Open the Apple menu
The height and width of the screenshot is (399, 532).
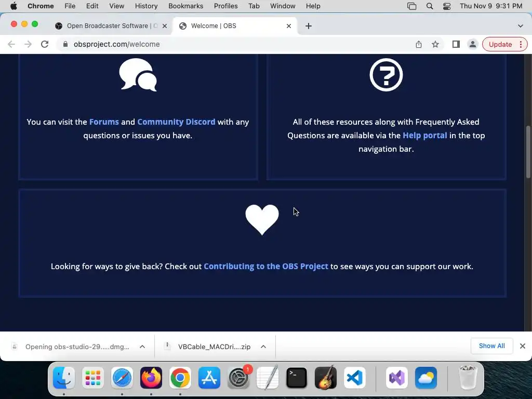[x=14, y=6]
